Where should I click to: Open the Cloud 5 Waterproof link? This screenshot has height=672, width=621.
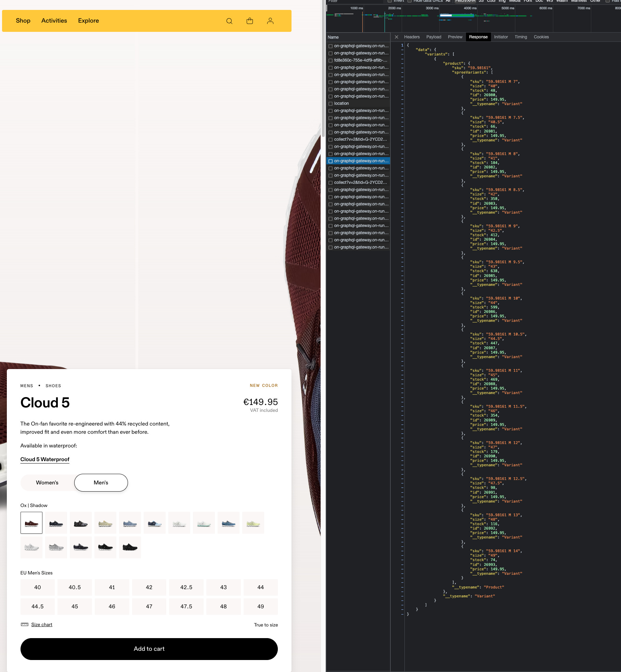tap(45, 459)
